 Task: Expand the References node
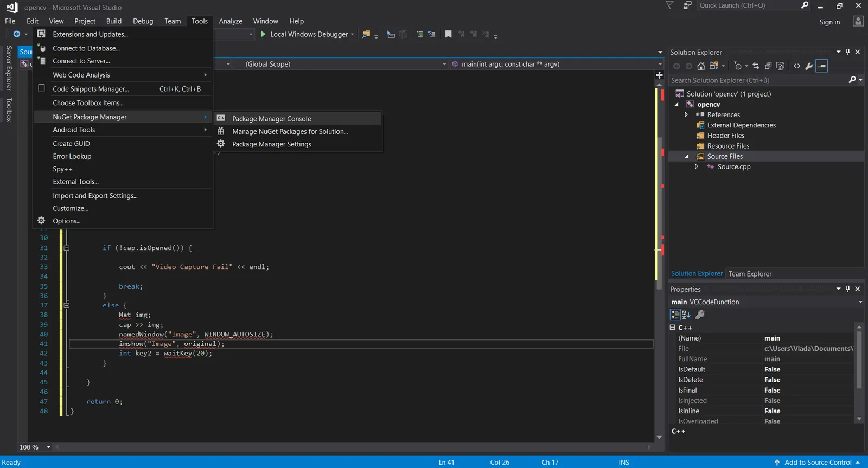tap(686, 115)
